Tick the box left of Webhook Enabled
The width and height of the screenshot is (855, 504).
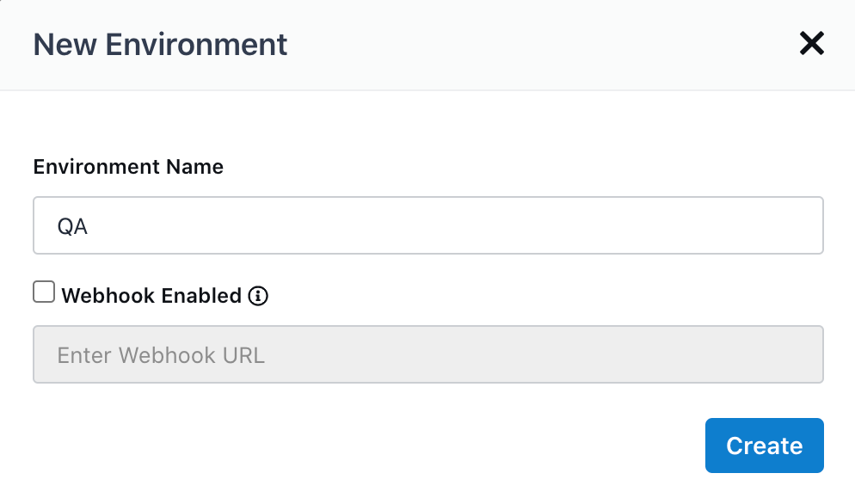(44, 292)
